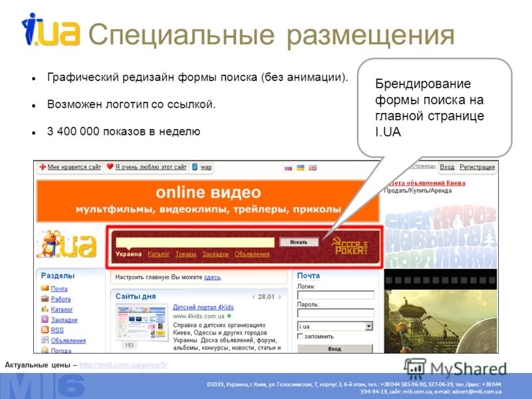Open the "Я очень люблю этот сайт" link

(151, 167)
